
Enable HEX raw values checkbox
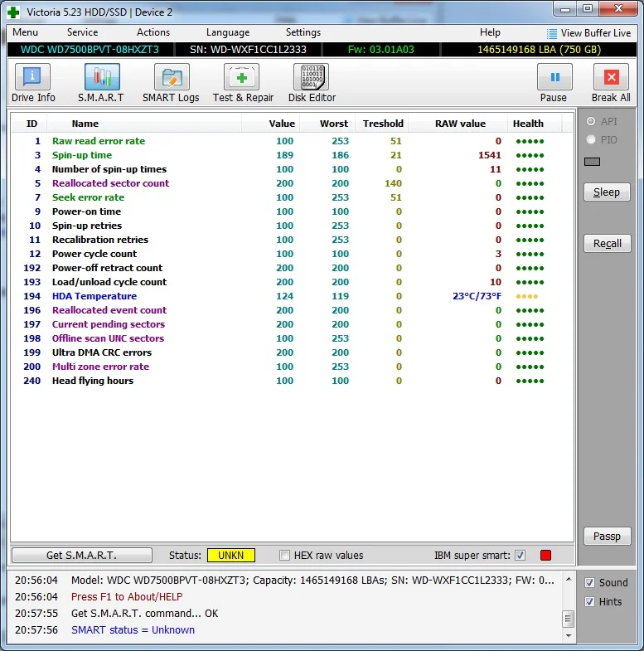click(x=285, y=556)
